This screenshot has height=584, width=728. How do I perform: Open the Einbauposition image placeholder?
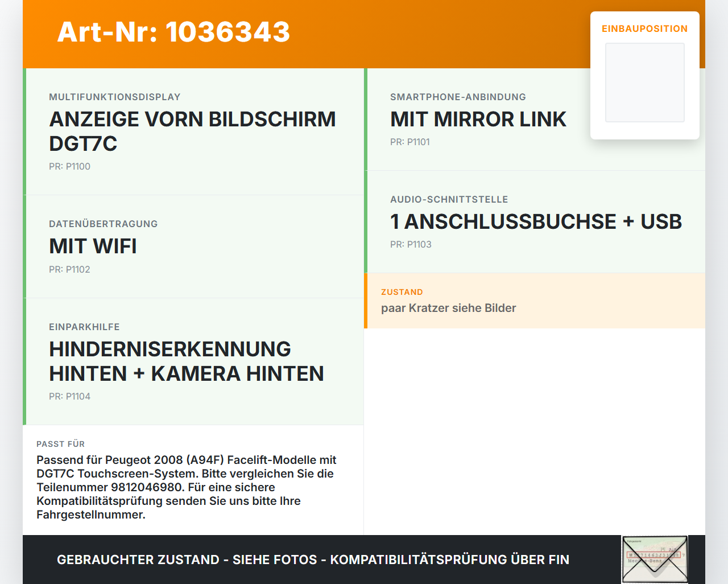(x=645, y=83)
